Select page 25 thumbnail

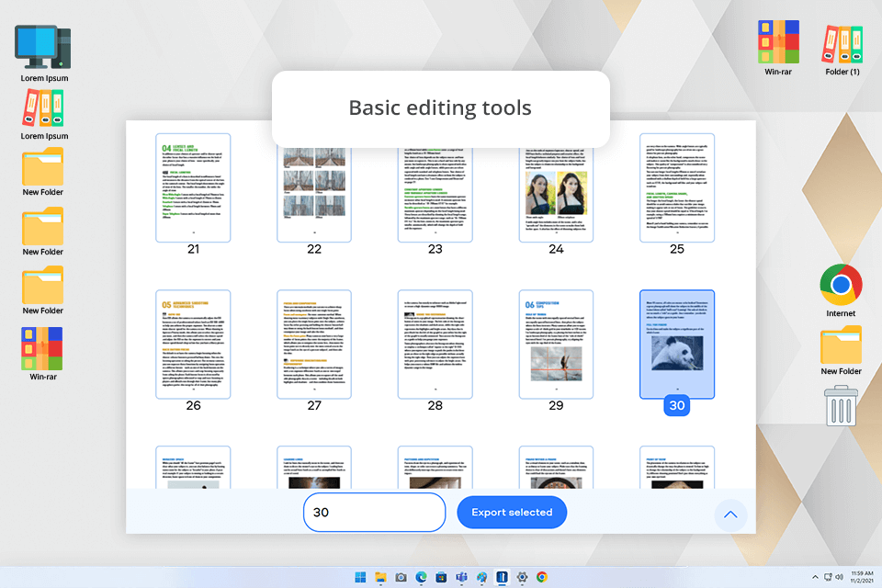[677, 188]
